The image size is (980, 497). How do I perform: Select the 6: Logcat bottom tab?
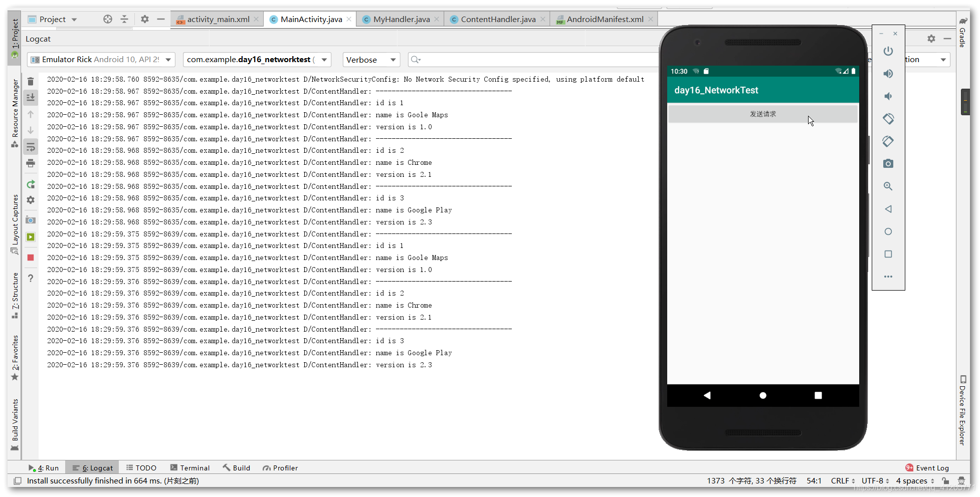(x=93, y=468)
